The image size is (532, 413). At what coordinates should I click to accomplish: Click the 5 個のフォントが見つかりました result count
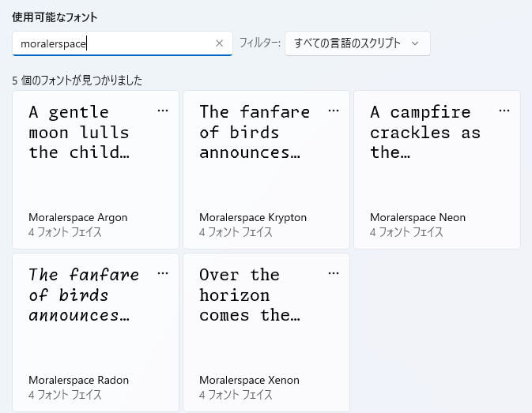[x=77, y=81]
